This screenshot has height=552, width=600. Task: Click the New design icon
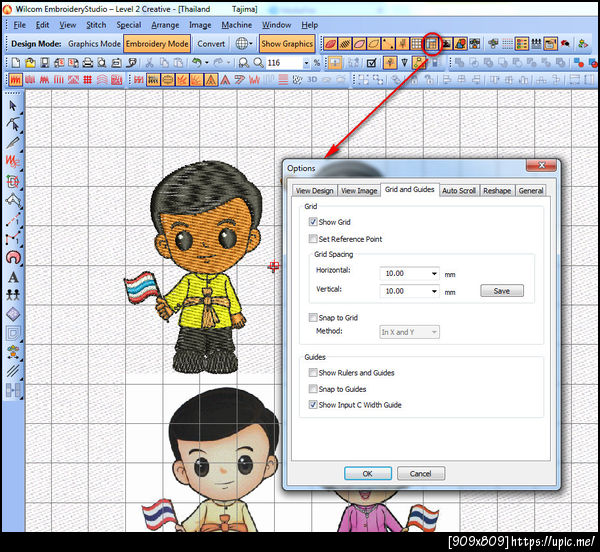(x=16, y=62)
